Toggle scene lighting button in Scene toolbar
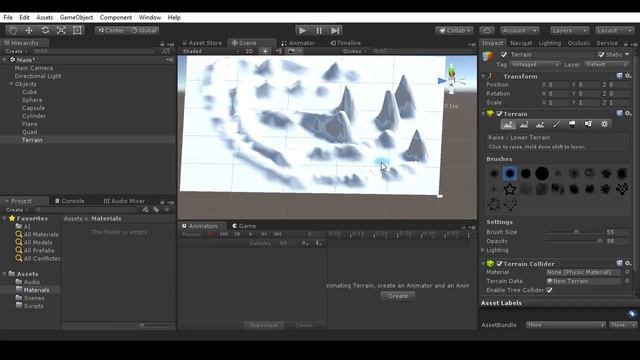 point(265,51)
